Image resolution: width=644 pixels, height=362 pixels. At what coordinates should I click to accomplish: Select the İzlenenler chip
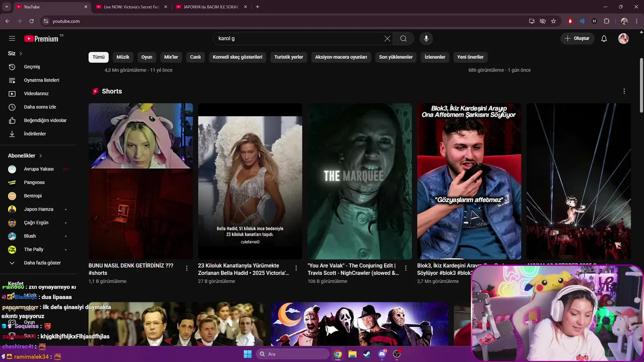tap(435, 57)
